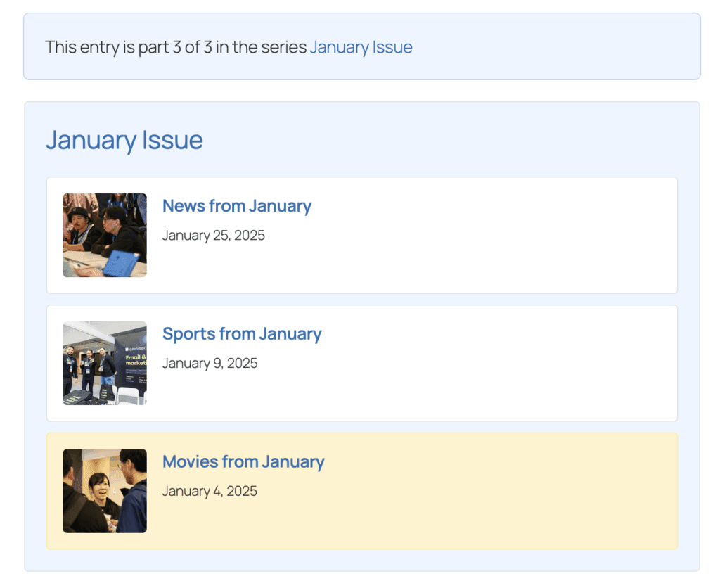Click the January 9, 2025 date text
720x588 pixels.
tap(210, 363)
